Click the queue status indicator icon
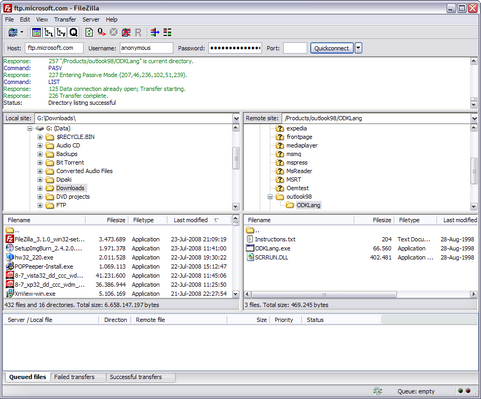This screenshot has height=399, width=481. pyautogui.click(x=377, y=391)
